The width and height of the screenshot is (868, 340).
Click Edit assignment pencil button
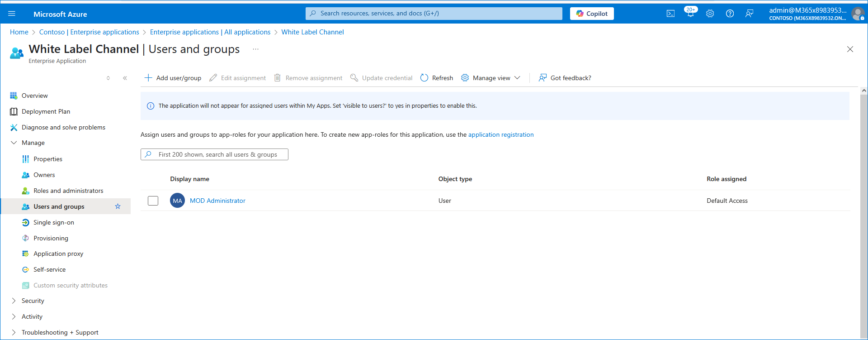tap(237, 78)
